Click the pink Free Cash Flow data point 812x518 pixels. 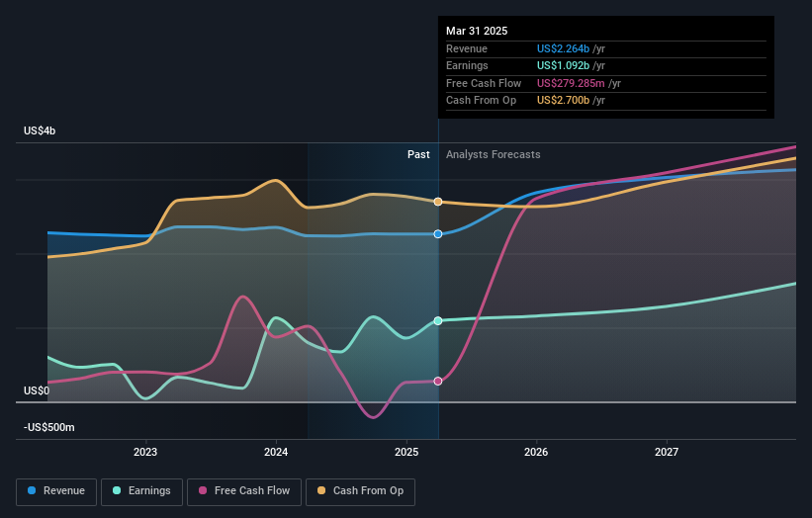tap(438, 381)
